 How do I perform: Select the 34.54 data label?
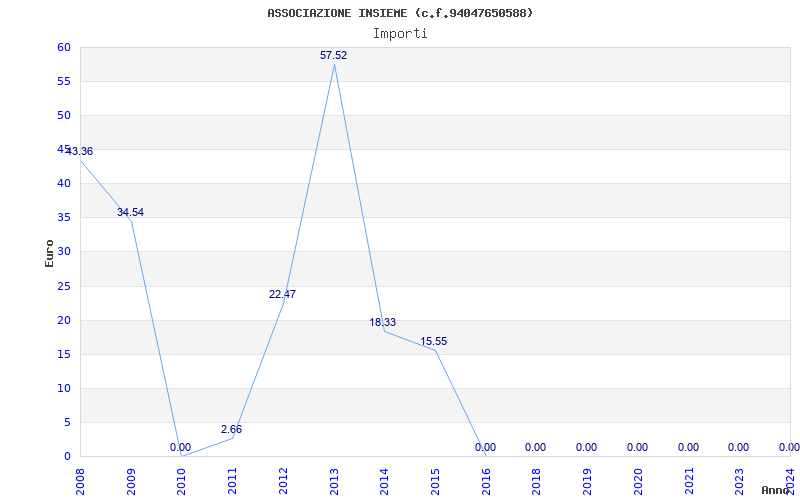pyautogui.click(x=131, y=212)
